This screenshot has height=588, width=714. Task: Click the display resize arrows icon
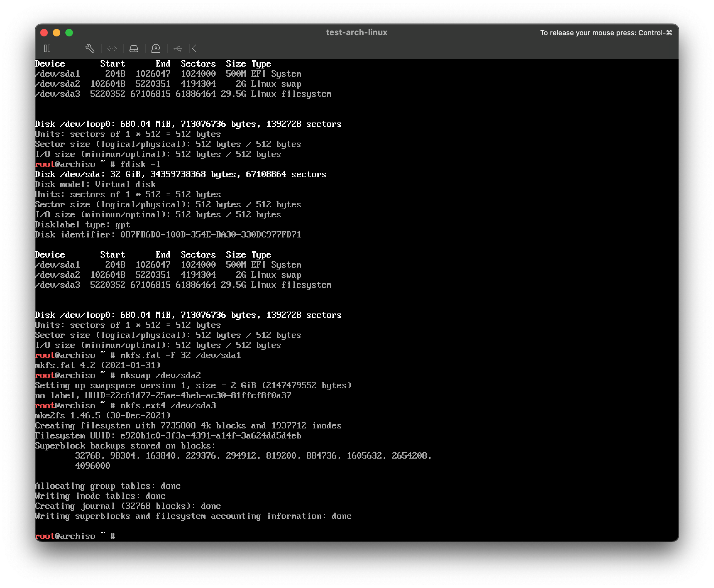(x=112, y=48)
